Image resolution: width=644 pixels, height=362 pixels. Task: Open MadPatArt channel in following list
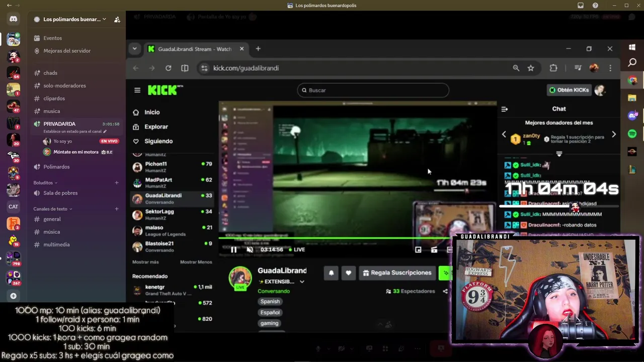[173, 183]
